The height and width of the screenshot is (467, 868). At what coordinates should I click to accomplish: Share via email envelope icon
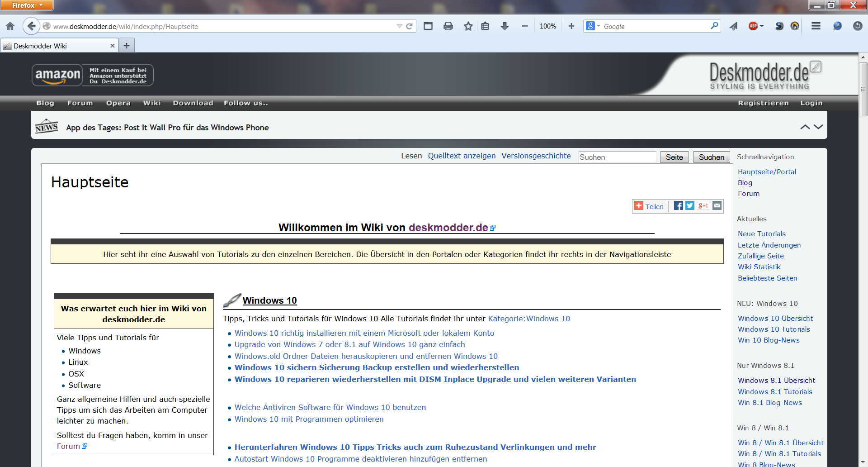(x=717, y=206)
